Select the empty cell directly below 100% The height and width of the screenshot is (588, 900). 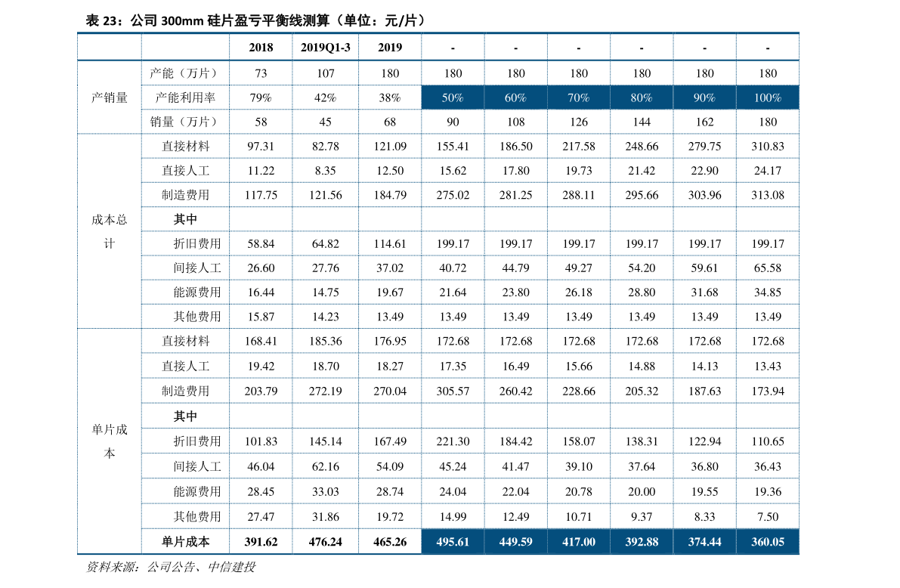767,122
